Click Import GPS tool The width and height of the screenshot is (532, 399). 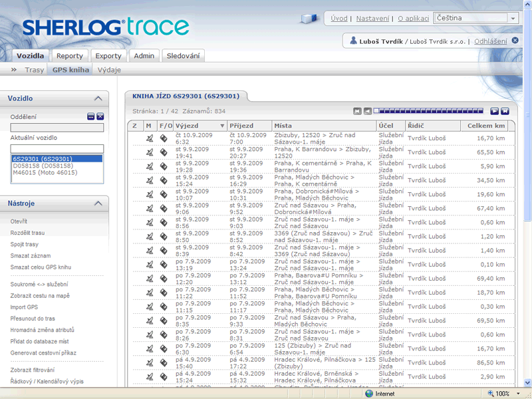point(24,307)
